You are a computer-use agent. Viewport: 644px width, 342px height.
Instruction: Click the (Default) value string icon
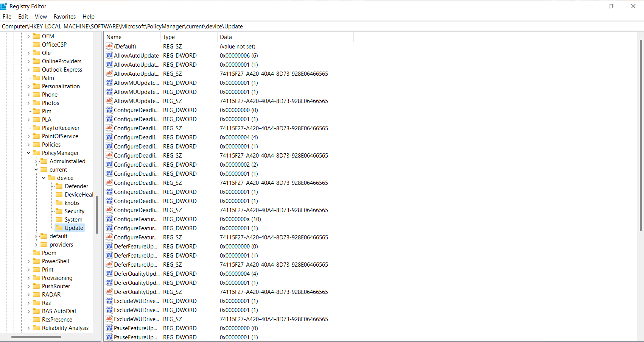coord(109,46)
